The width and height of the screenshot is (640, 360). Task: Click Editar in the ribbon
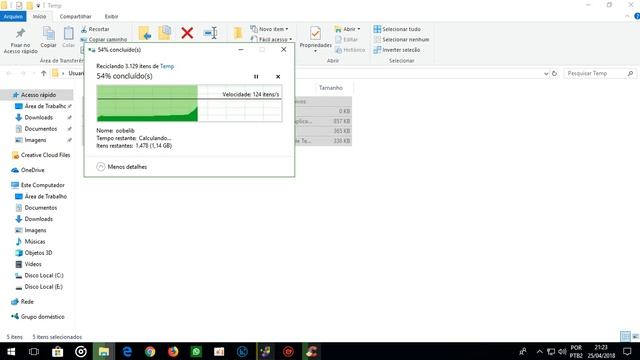click(x=346, y=39)
